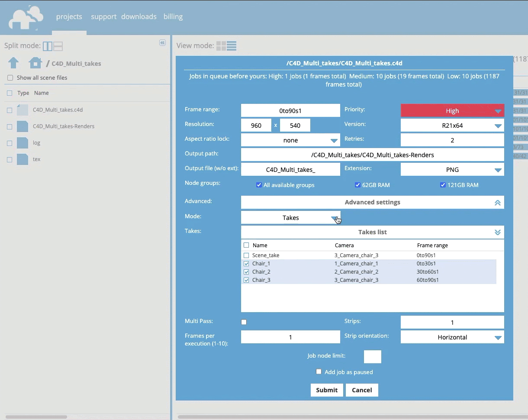Go up one folder with arrow icon
The image size is (528, 420).
(13, 63)
